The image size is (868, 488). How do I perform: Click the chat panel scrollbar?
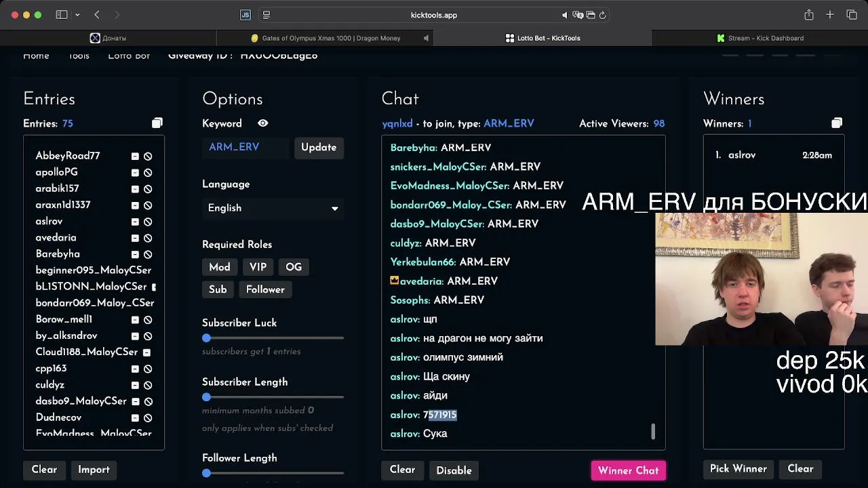653,431
